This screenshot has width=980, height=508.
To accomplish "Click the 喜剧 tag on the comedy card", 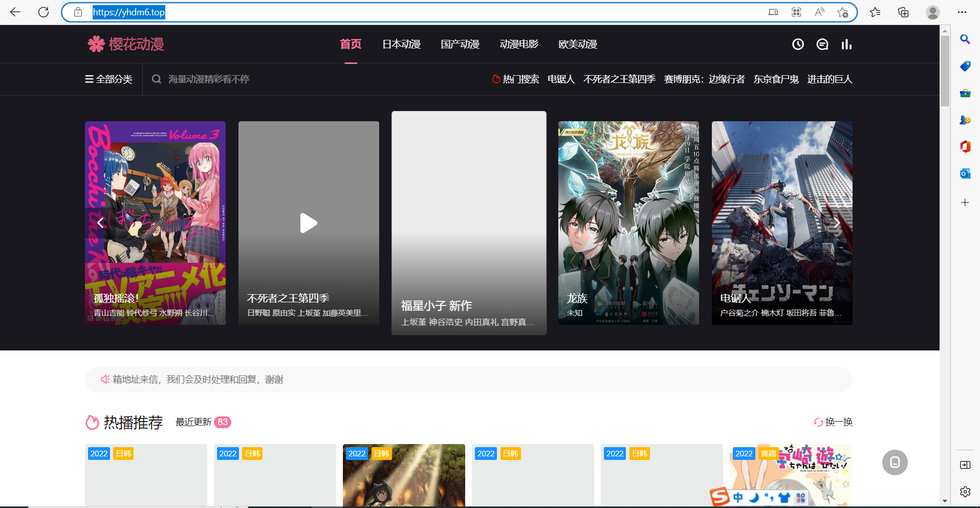I will (768, 453).
